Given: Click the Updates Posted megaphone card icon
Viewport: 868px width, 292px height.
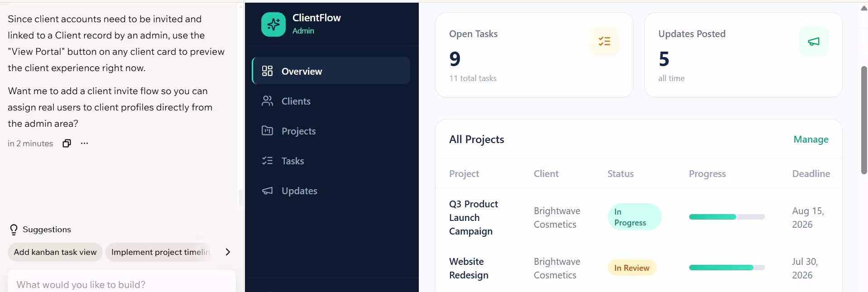Looking at the screenshot, I should [x=814, y=41].
